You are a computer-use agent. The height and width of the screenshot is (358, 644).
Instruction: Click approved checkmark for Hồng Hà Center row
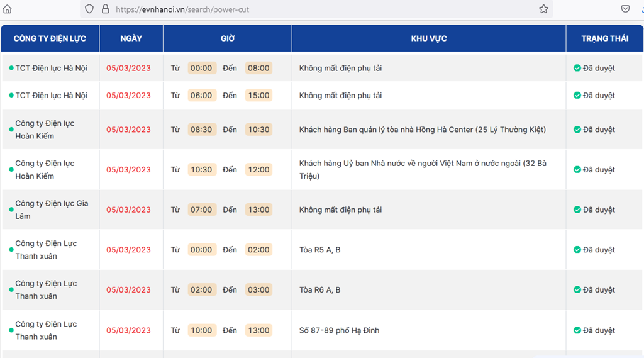(577, 130)
